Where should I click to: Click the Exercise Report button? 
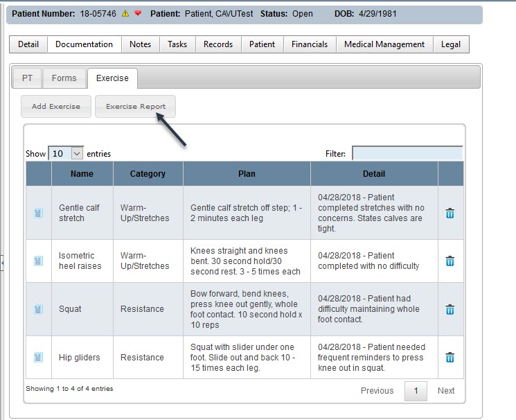[136, 107]
